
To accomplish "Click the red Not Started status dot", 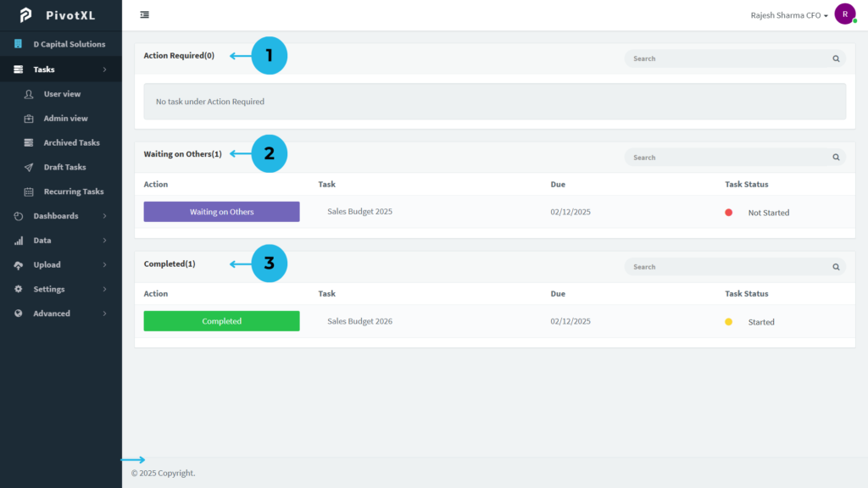I will pos(728,213).
